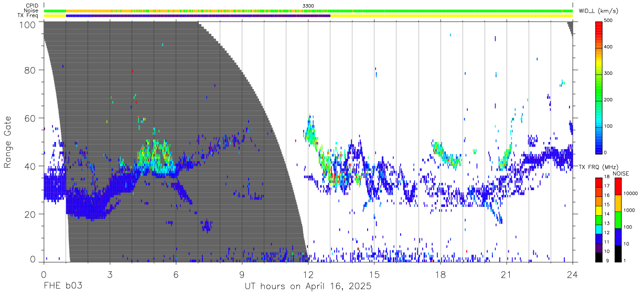Click the TX FRQ color scale bar

click(599, 219)
